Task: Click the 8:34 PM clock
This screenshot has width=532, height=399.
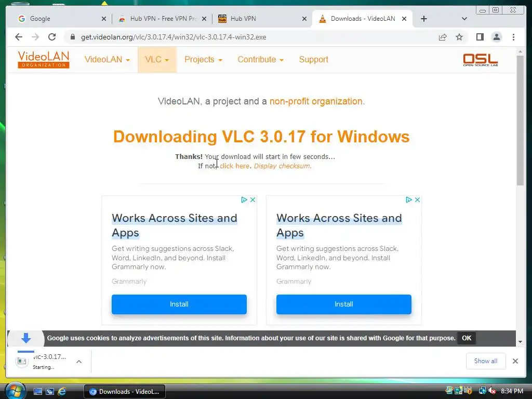Action: [512, 391]
